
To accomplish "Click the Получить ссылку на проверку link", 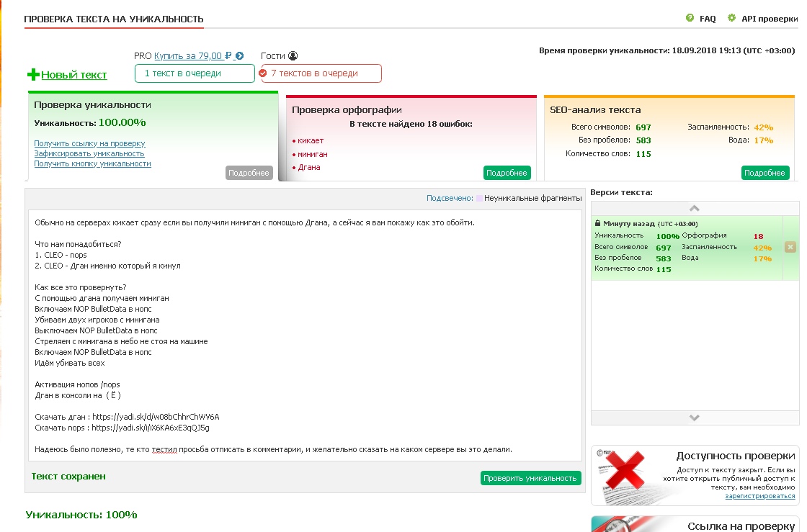I will click(x=89, y=143).
